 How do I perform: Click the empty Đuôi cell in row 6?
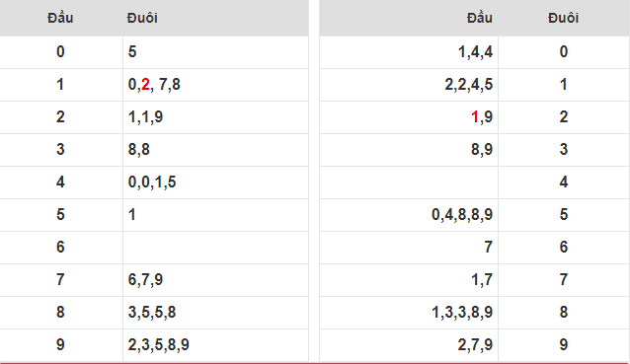click(x=215, y=248)
